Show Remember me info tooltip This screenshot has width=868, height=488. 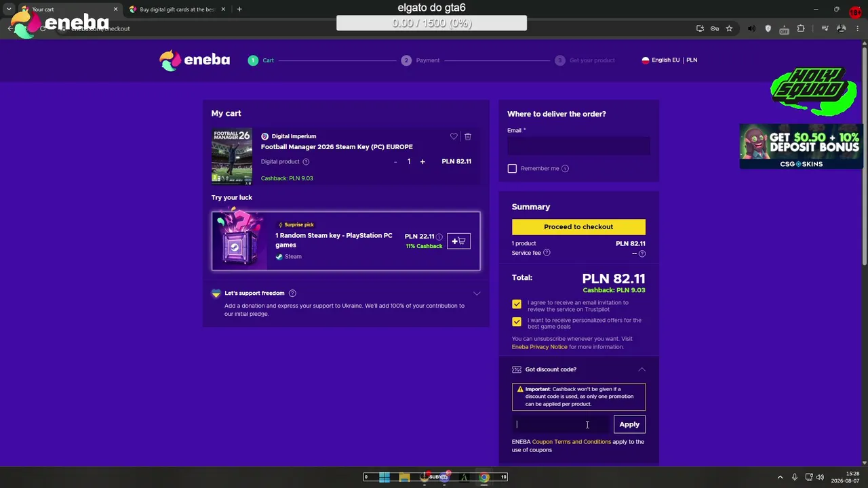pos(565,168)
